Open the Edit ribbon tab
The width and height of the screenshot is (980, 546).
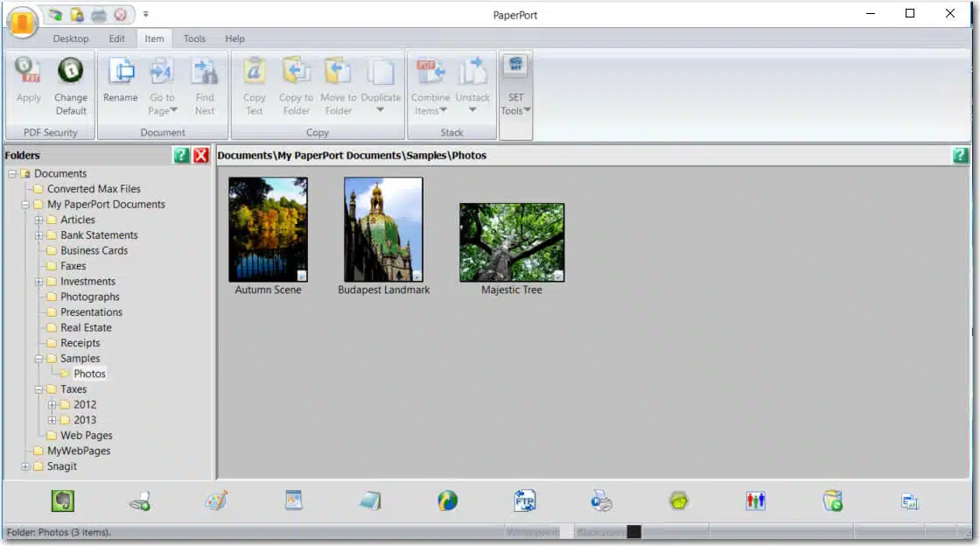(117, 38)
